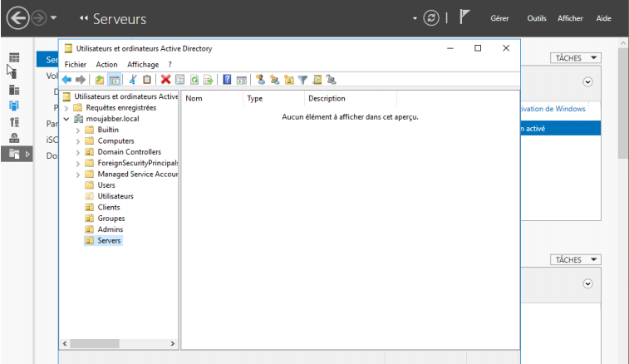Expand the Builtin folder node

(x=78, y=130)
